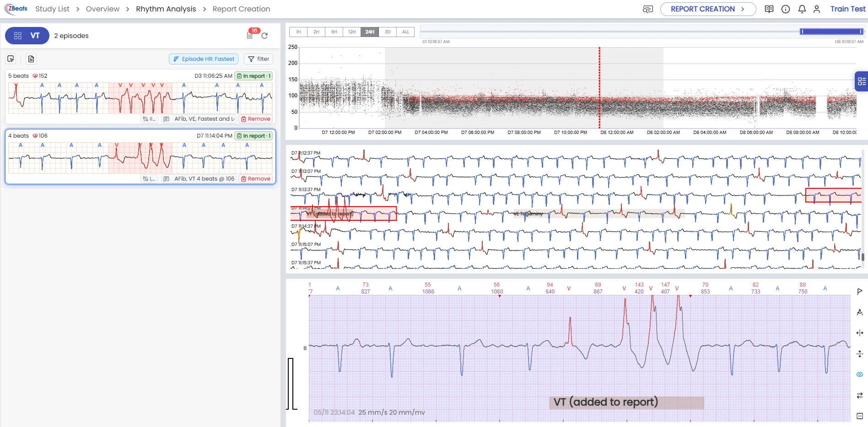Click the red dashed time marker on HR trend
The height and width of the screenshot is (427, 868).
point(599,87)
